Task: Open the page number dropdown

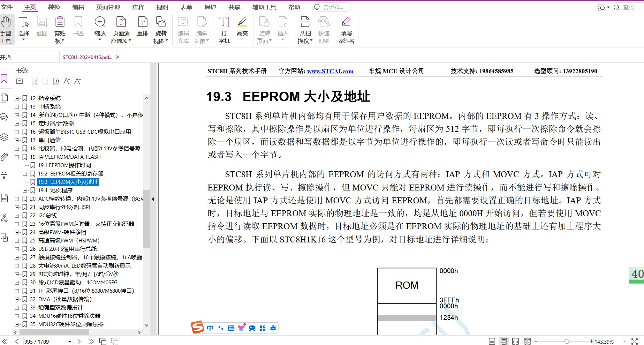Action: pos(70,342)
